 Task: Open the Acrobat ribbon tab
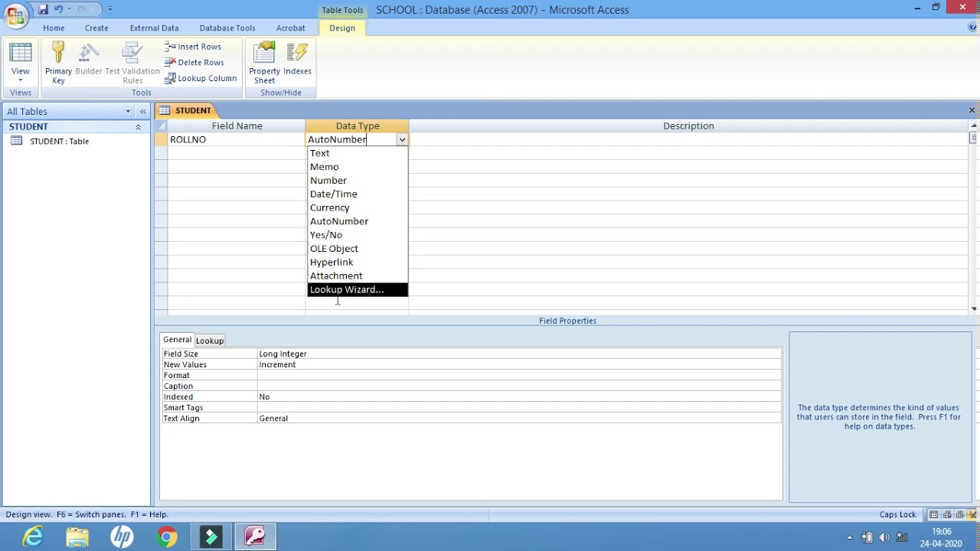point(290,28)
